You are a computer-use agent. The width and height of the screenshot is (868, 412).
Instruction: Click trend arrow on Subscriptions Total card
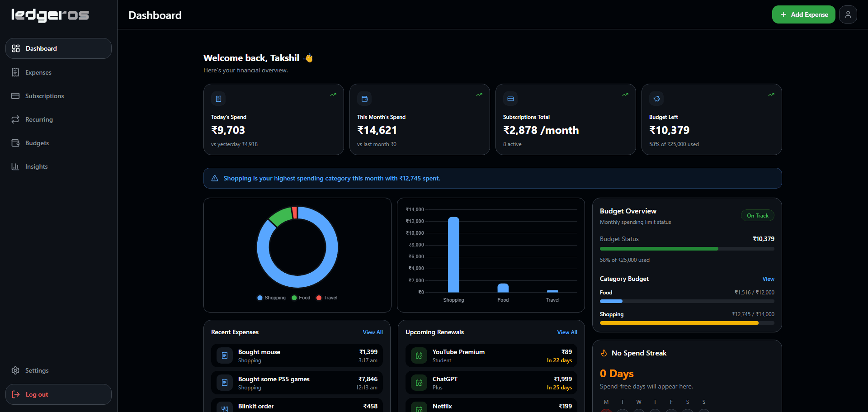point(625,95)
